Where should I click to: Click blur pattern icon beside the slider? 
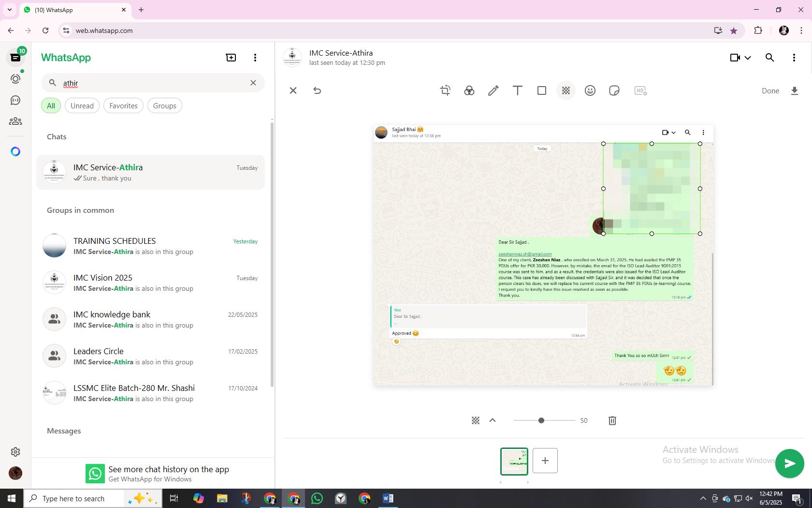(476, 420)
